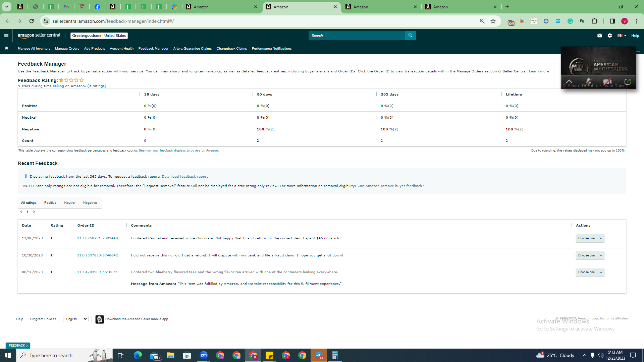Open Program Policies footer link
This screenshot has width=644, height=362.
pyautogui.click(x=43, y=319)
